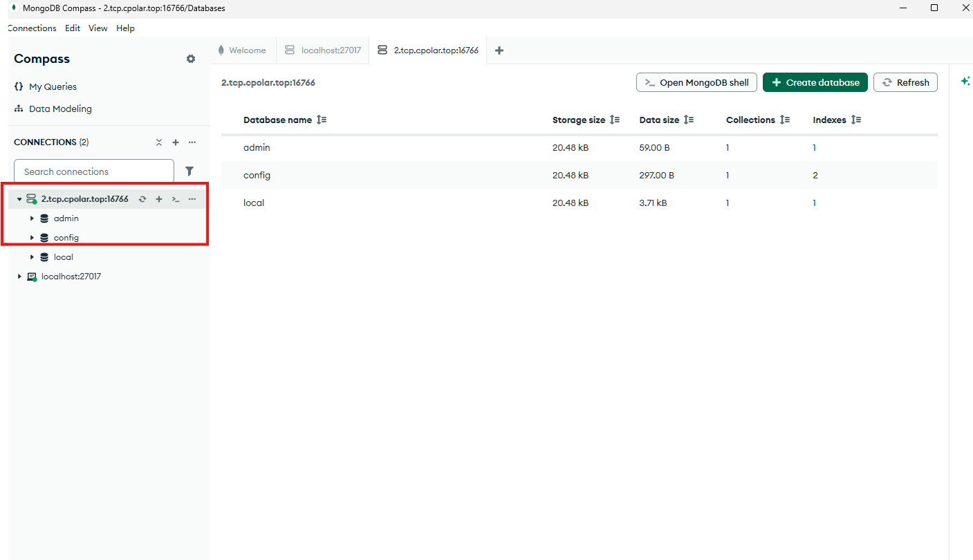973x560 pixels.
Task: Open My Queries
Action: (x=53, y=86)
